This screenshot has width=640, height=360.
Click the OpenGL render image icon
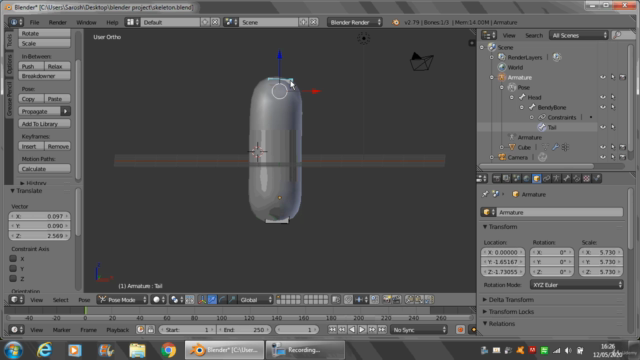pos(386,300)
